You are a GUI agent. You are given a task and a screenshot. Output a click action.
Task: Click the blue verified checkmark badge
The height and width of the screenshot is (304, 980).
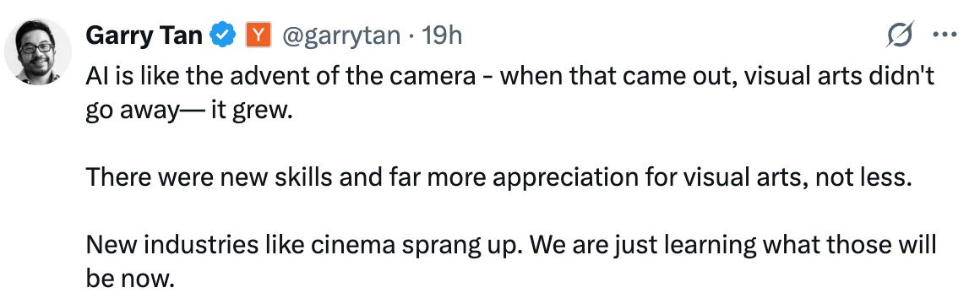tap(222, 35)
